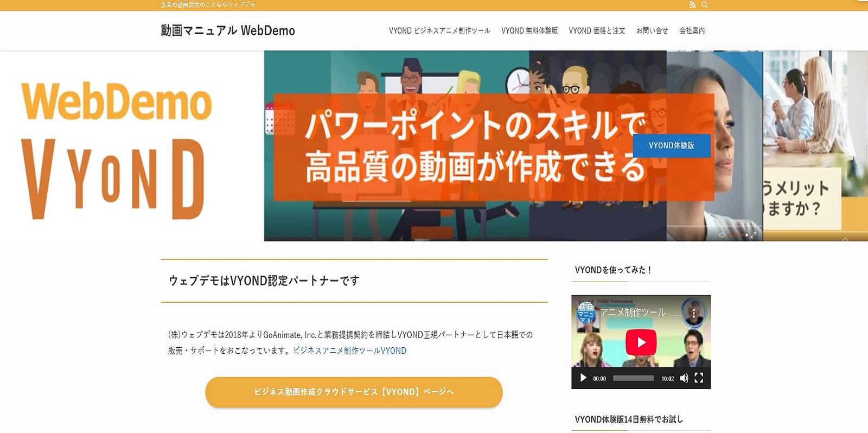Click the banner video fullscreen arrows icon
868x433 pixels.
pyautogui.click(x=754, y=235)
